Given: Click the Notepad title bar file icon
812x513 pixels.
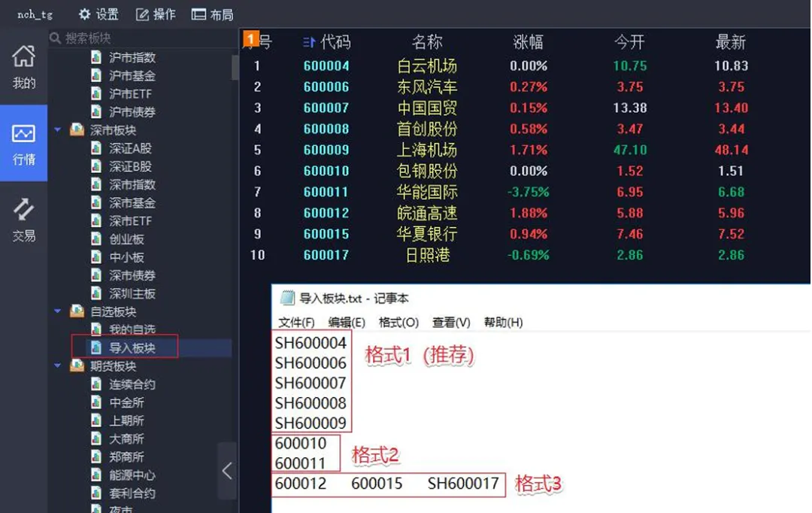Looking at the screenshot, I should pyautogui.click(x=287, y=298).
